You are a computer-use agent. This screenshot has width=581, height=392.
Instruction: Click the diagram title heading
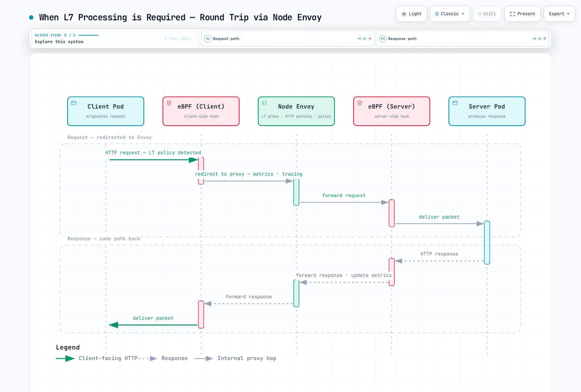click(x=180, y=17)
